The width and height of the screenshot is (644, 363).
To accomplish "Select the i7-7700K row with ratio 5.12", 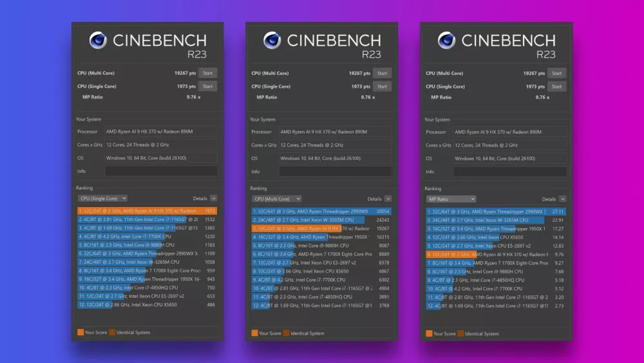I will coord(496,289).
